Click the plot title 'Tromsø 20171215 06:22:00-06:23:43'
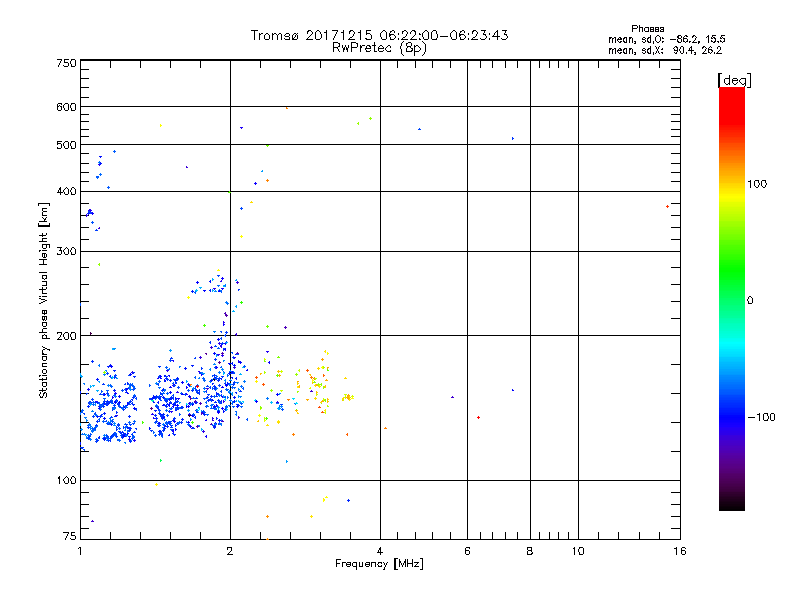 pyautogui.click(x=379, y=35)
